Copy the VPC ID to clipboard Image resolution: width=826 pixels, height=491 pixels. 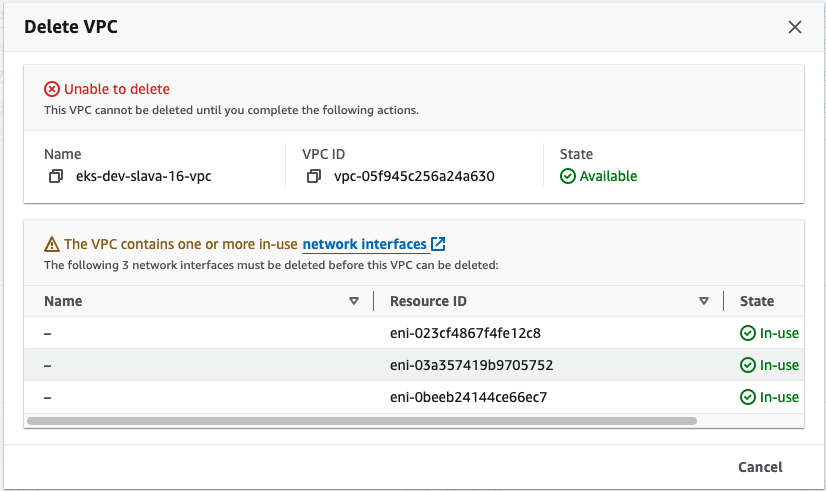click(314, 177)
